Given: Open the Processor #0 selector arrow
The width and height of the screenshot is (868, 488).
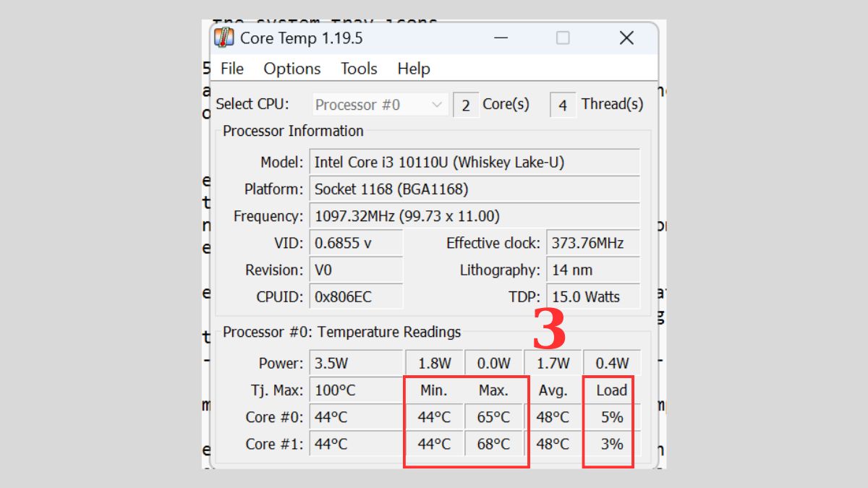Looking at the screenshot, I should pos(438,105).
